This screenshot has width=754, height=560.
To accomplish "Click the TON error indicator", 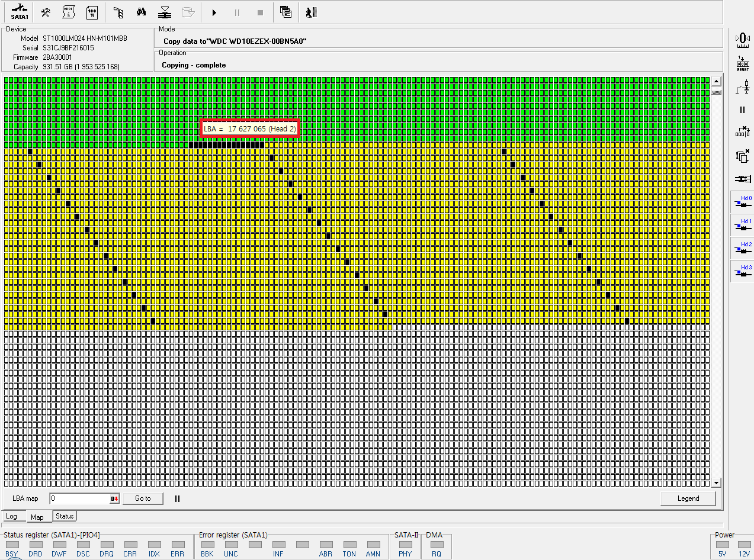I will tap(349, 545).
